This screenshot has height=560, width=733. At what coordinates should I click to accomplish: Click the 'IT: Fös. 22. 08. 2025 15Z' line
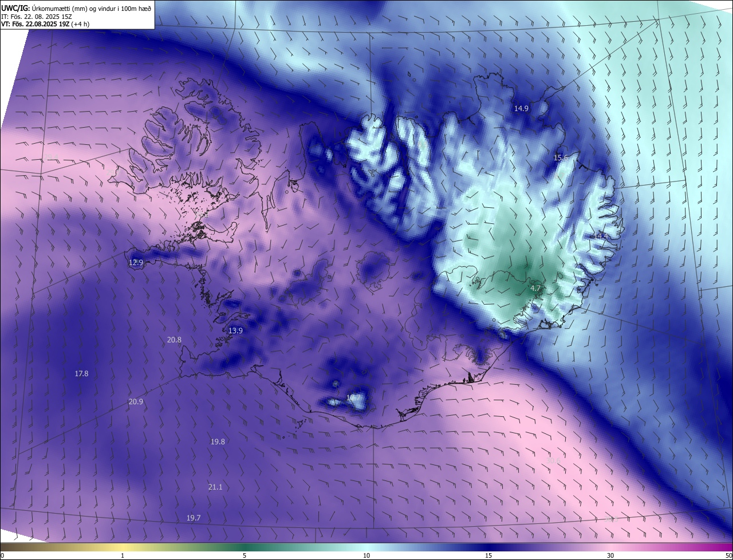(x=36, y=17)
